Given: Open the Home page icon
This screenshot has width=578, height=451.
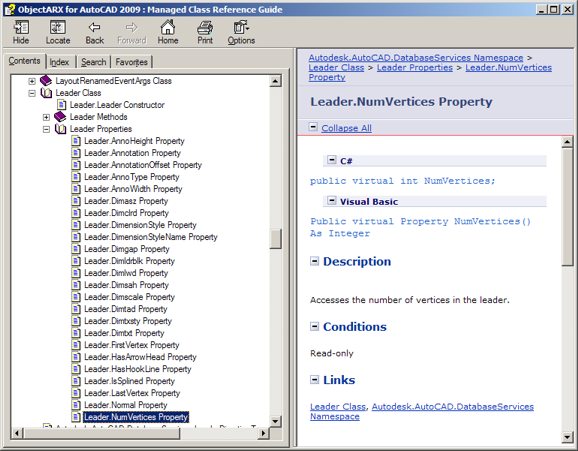Looking at the screenshot, I should [x=168, y=27].
